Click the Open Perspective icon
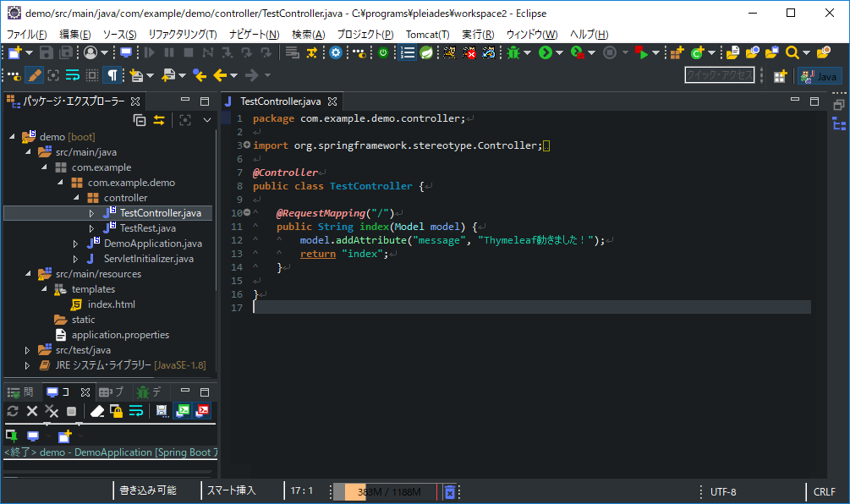 coord(780,76)
